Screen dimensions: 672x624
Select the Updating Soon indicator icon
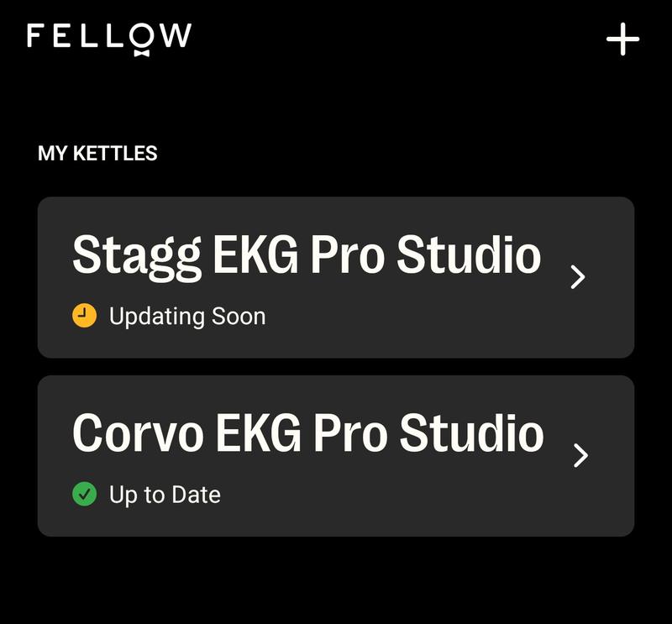click(84, 315)
